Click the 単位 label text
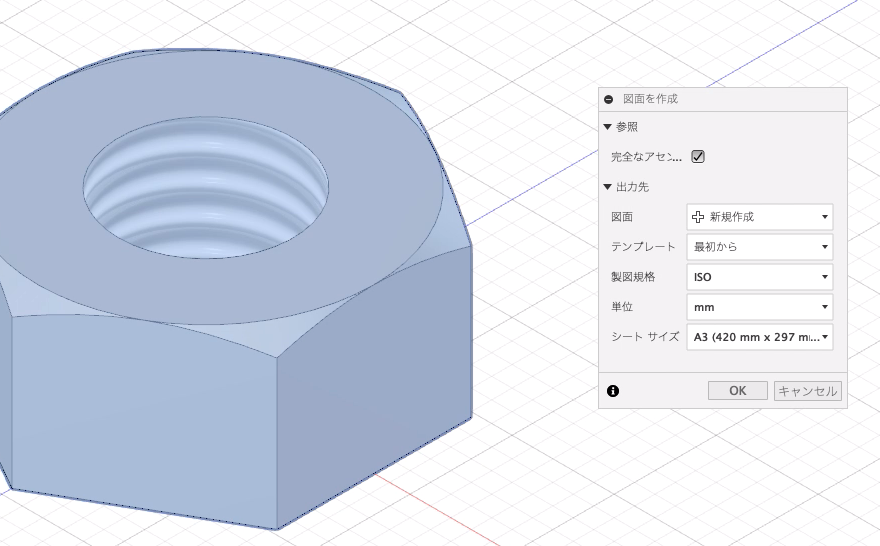This screenshot has width=880, height=546. point(622,307)
